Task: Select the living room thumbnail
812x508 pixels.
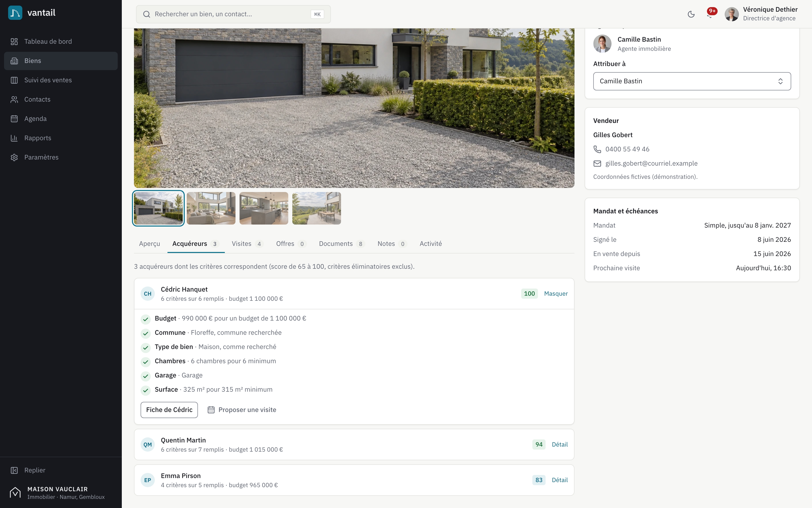Action: click(x=211, y=208)
